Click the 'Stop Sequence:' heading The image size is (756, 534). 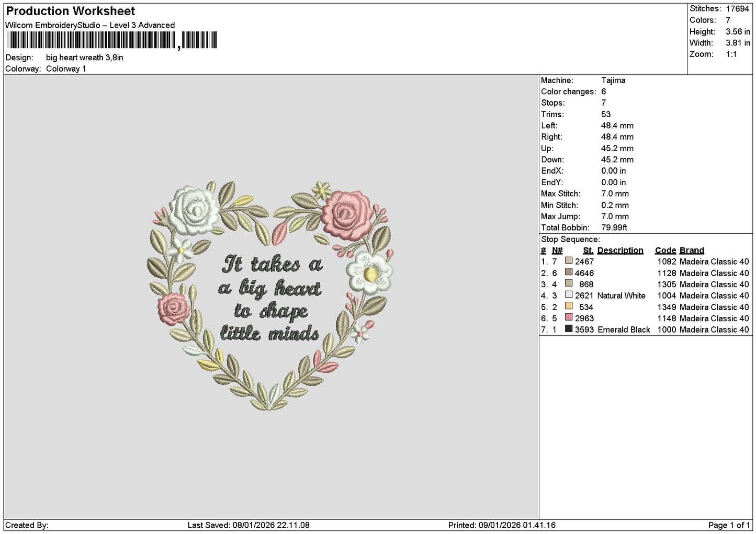click(x=571, y=240)
